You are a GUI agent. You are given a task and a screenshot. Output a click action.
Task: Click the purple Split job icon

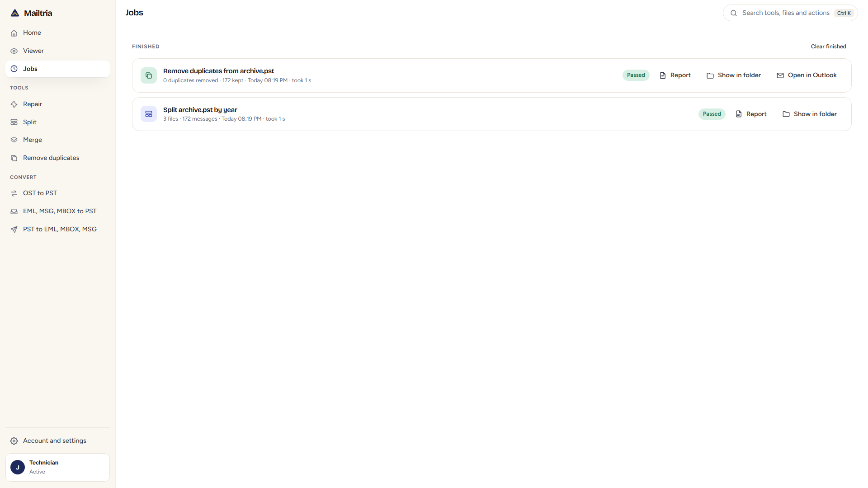[149, 114]
